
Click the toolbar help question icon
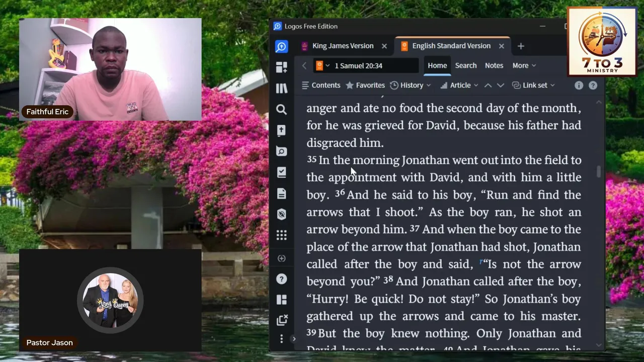click(x=593, y=85)
